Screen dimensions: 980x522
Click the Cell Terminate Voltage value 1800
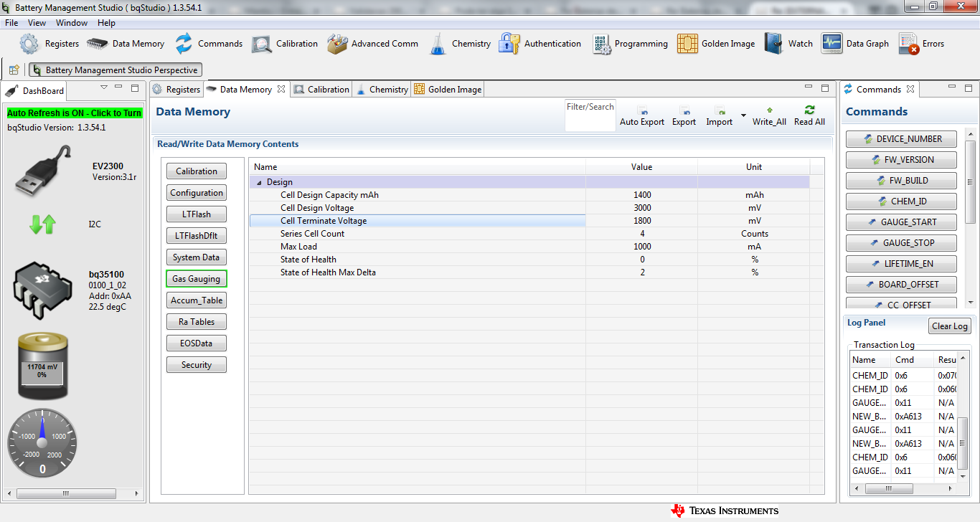641,221
